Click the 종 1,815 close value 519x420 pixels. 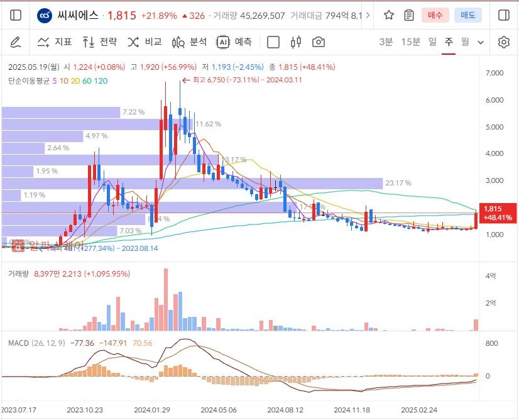(x=302, y=67)
